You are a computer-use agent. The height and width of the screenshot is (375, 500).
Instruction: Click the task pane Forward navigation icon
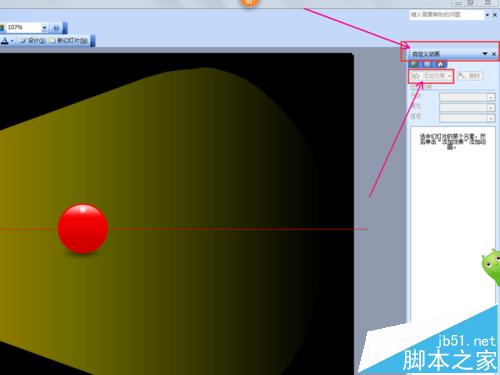point(428,64)
